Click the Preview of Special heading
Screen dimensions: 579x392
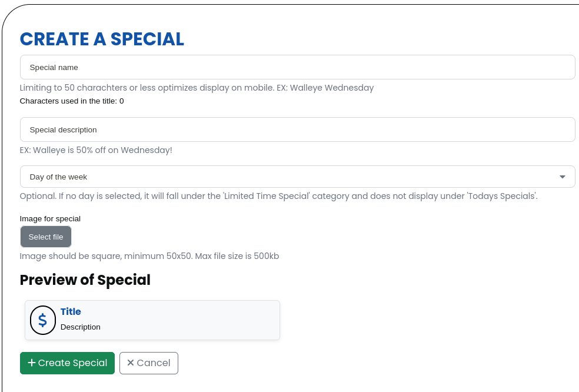point(85,280)
